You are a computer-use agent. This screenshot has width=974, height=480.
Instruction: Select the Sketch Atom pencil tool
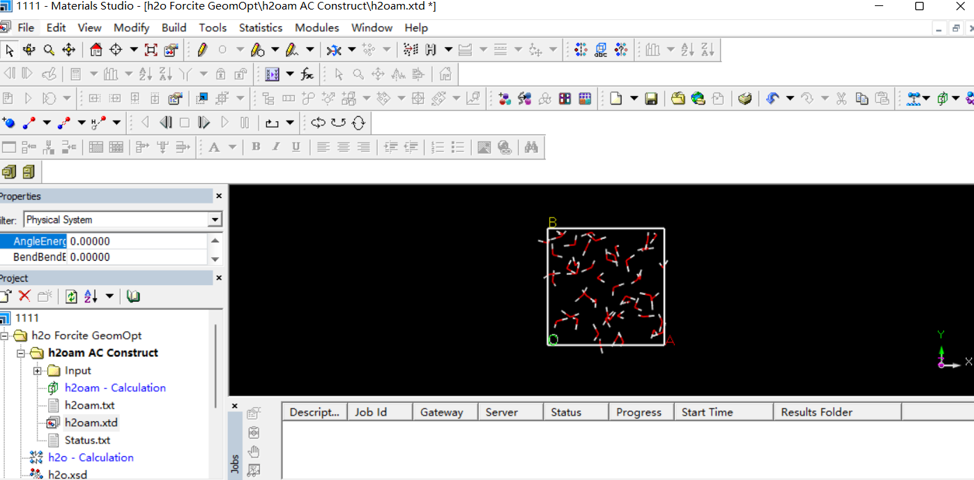[x=203, y=50]
